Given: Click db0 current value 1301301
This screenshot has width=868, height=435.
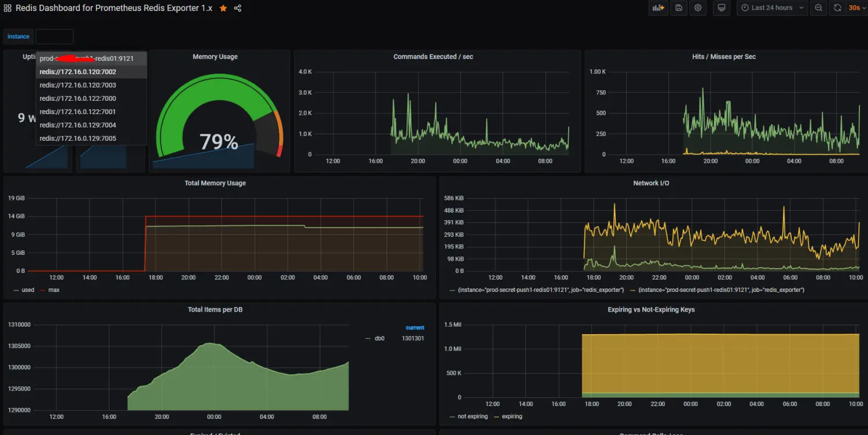Looking at the screenshot, I should (413, 338).
